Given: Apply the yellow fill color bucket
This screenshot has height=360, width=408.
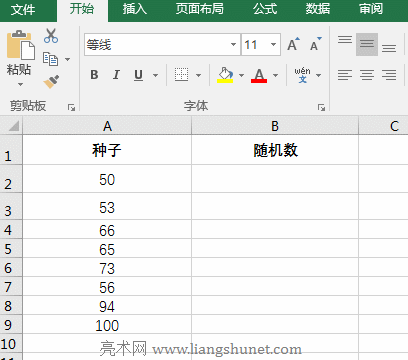Looking at the screenshot, I should click(x=225, y=75).
